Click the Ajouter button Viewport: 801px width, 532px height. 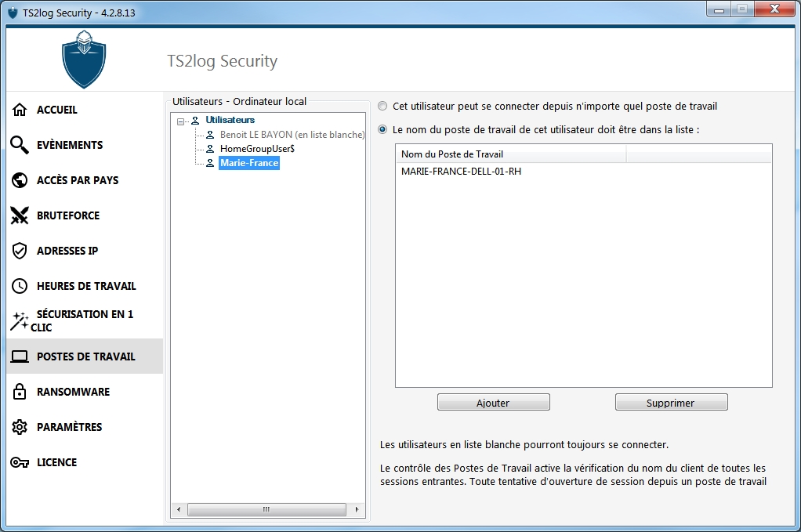coord(494,402)
